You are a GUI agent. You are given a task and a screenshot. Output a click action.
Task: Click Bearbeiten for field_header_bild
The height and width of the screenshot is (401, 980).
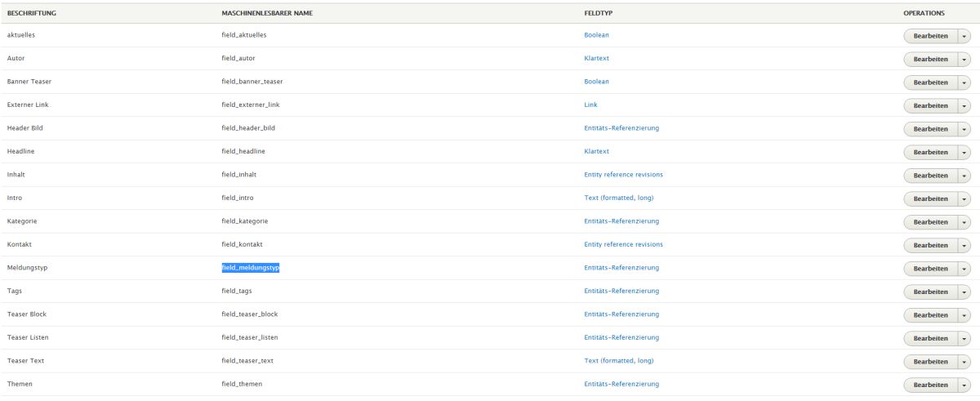930,129
